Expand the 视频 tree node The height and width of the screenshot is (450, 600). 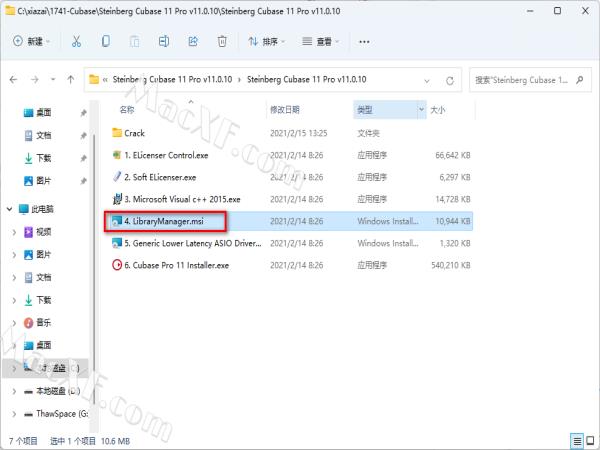[14, 232]
